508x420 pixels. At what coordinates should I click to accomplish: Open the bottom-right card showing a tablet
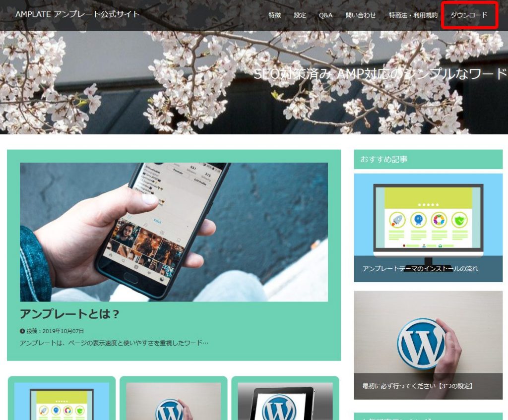point(285,402)
